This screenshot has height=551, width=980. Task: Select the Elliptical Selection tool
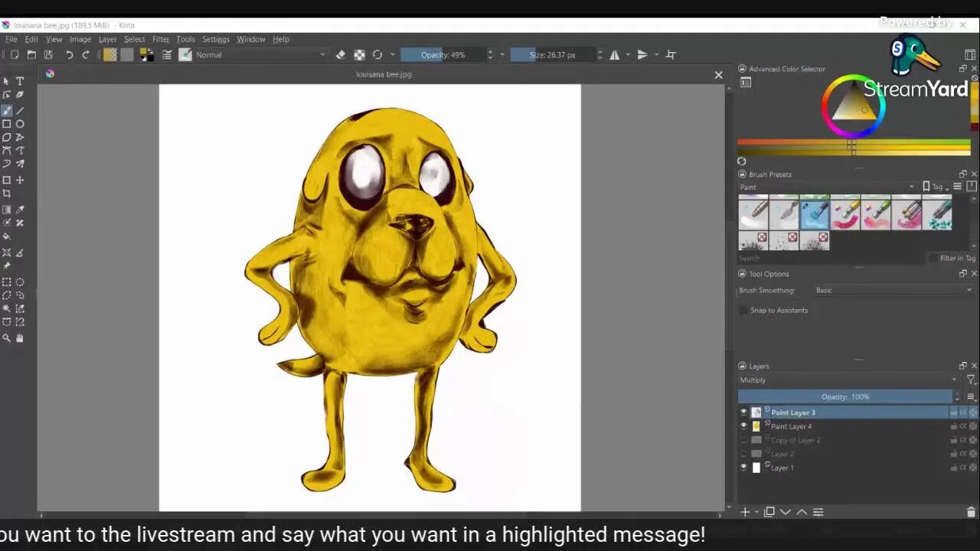[20, 282]
